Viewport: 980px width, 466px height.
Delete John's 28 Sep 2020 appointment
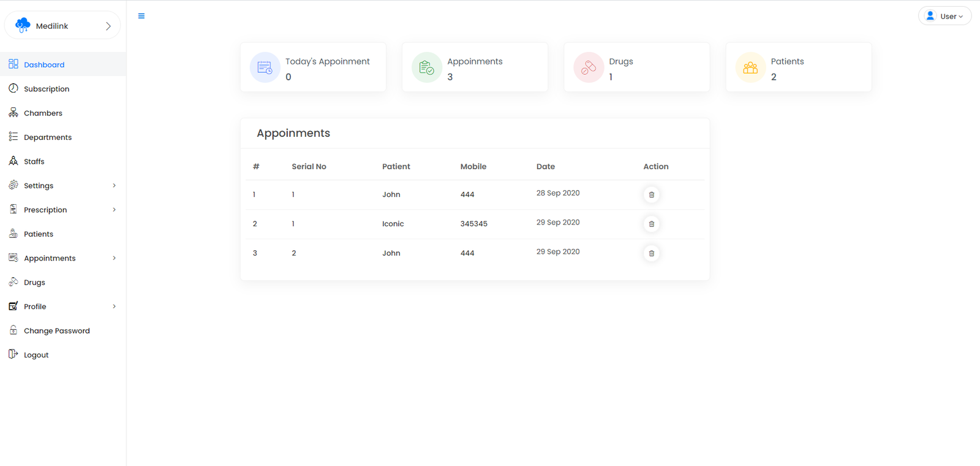651,195
